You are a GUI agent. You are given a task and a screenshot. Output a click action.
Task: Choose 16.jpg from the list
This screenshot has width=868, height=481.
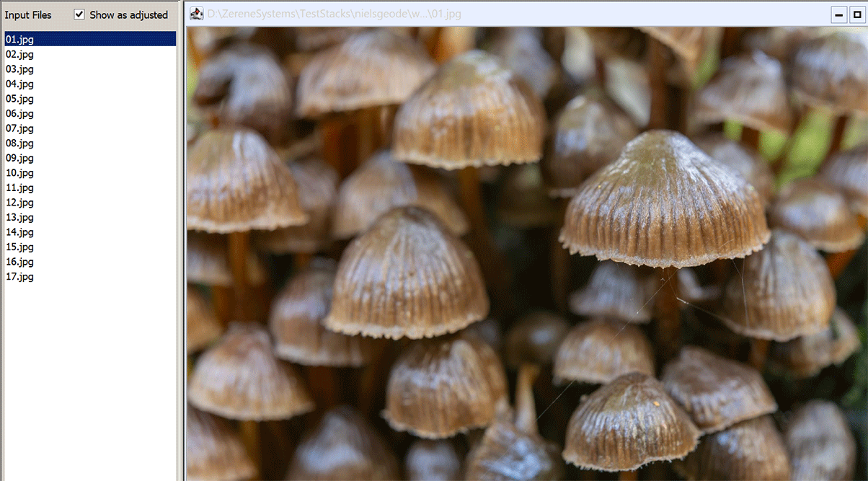tap(19, 262)
